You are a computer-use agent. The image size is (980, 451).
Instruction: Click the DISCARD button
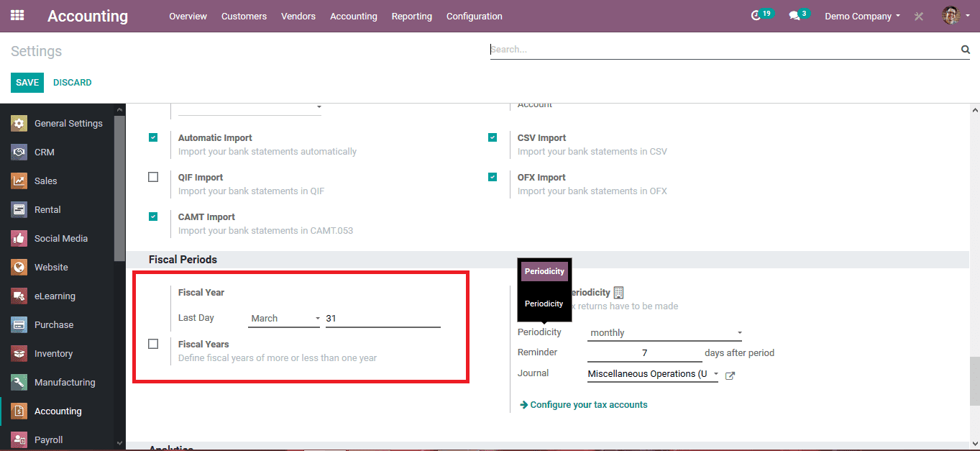(73, 83)
